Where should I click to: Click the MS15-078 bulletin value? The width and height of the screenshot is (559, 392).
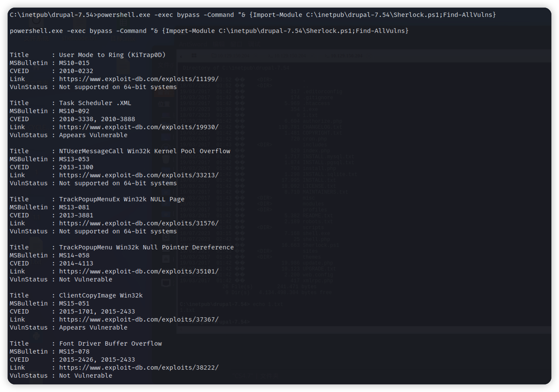click(74, 352)
